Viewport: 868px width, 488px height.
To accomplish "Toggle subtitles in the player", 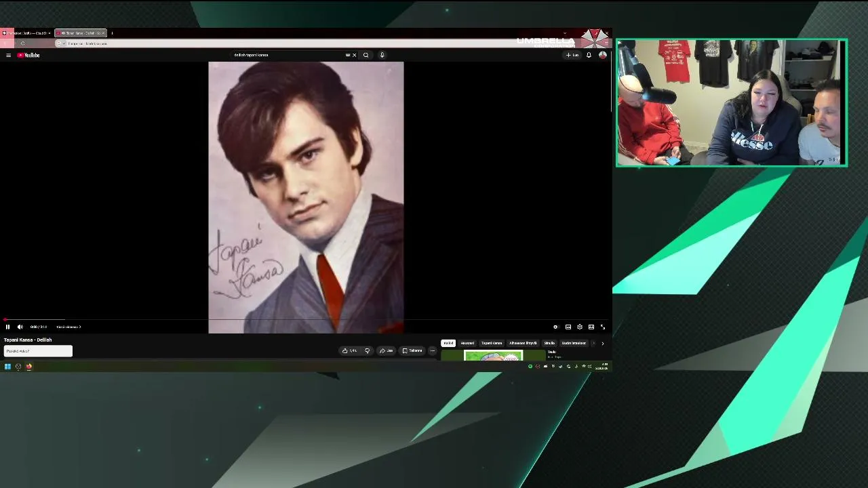I will [568, 327].
